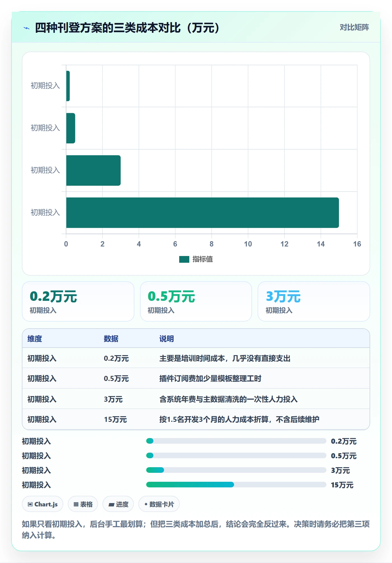The height and width of the screenshot is (563, 392).
Task: Click the chart title 四种刊登方案的三类成本对比（万元）
Action: 128,28
